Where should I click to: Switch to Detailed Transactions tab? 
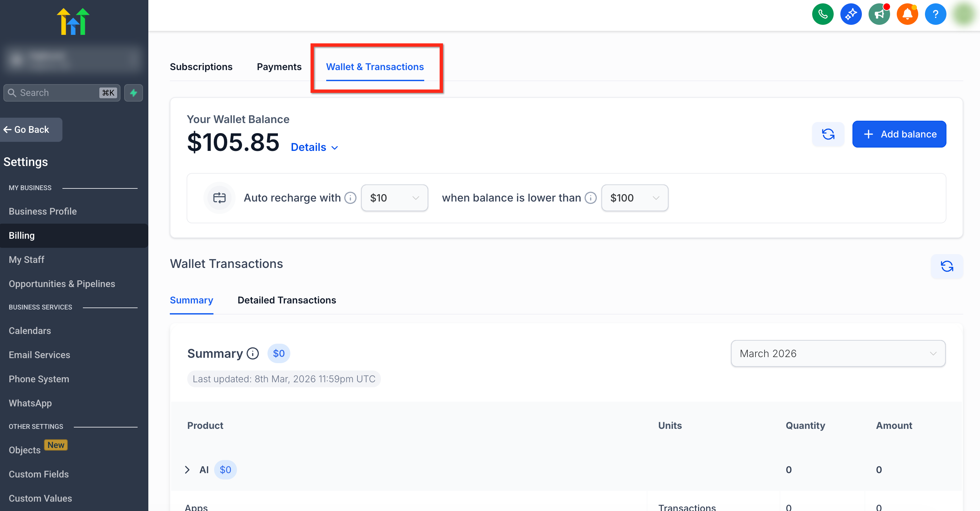coord(287,300)
